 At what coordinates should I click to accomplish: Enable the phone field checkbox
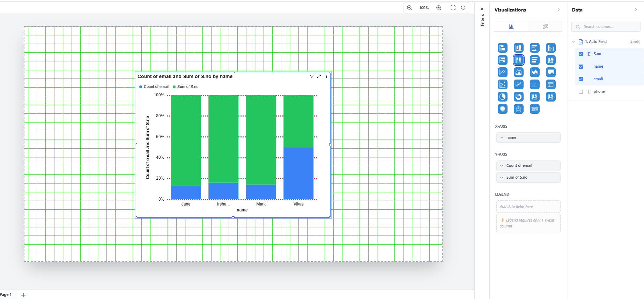pyautogui.click(x=580, y=92)
